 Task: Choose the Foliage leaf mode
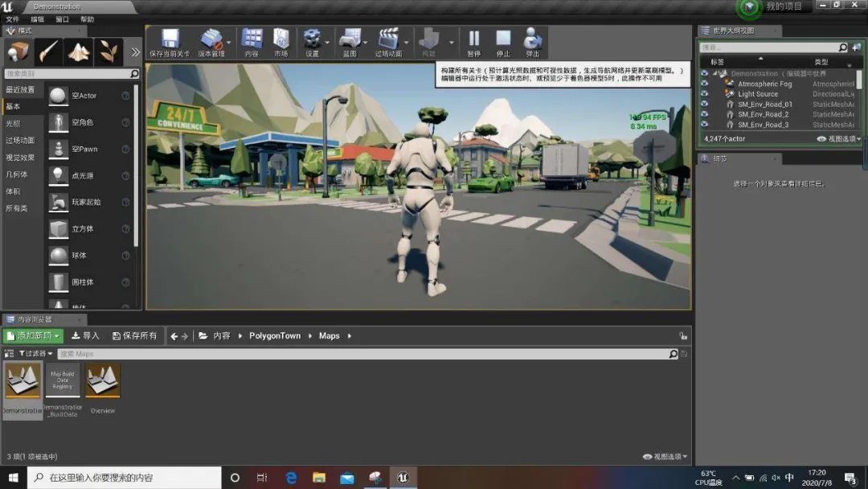(x=108, y=52)
